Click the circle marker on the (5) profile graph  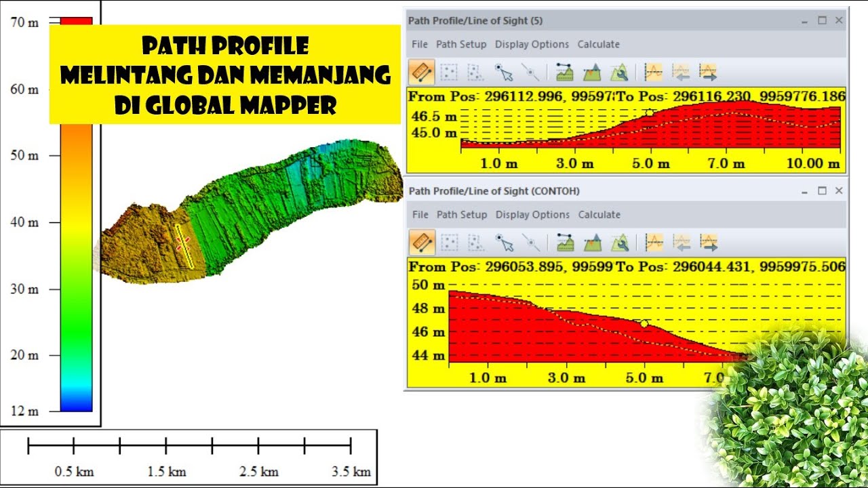tap(650, 113)
